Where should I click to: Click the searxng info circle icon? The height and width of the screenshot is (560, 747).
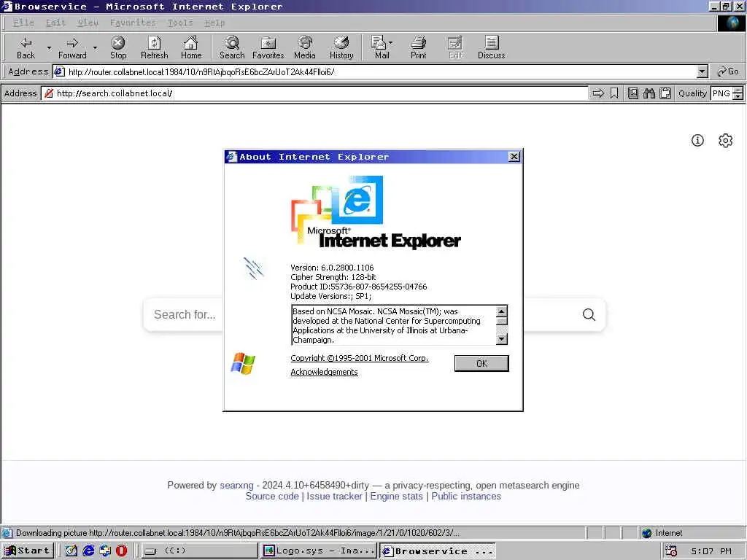click(x=697, y=141)
